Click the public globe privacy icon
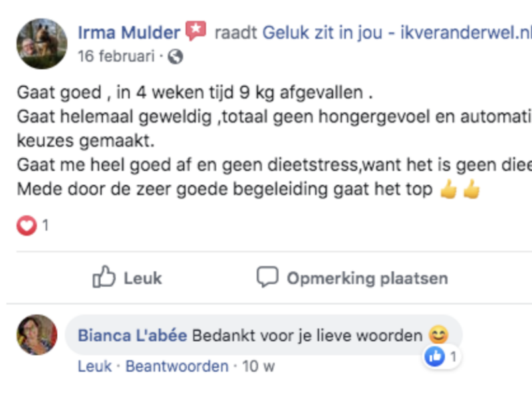The height and width of the screenshot is (399, 532). [176, 57]
